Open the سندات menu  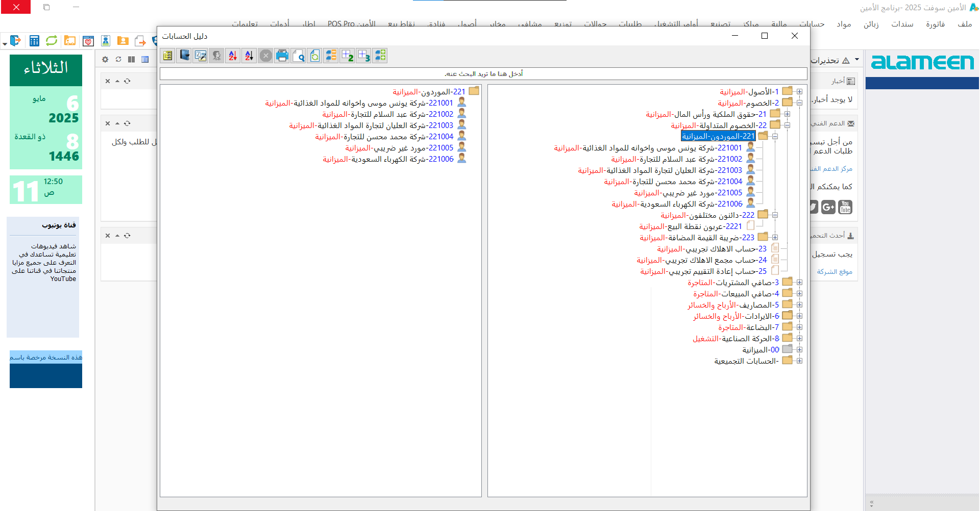pyautogui.click(x=902, y=24)
